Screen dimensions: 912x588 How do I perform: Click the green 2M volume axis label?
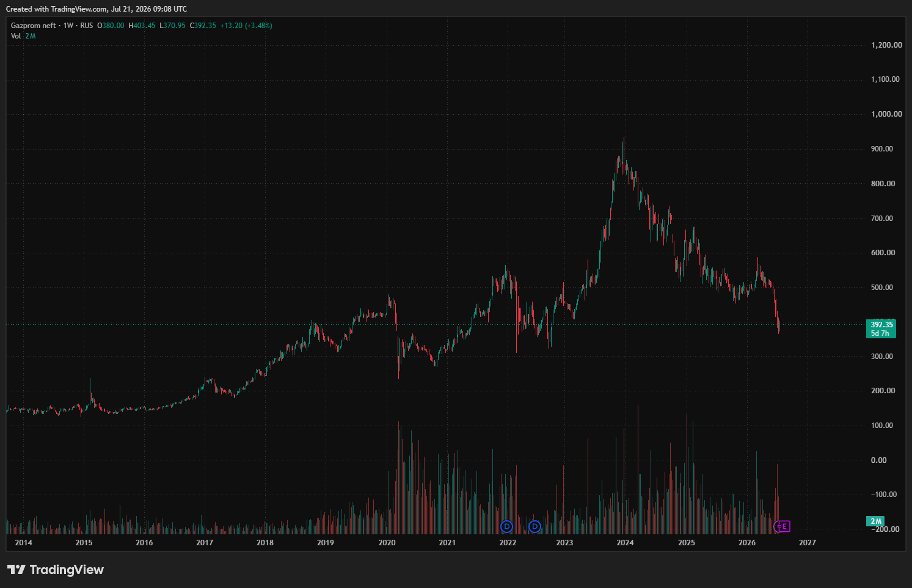[876, 521]
